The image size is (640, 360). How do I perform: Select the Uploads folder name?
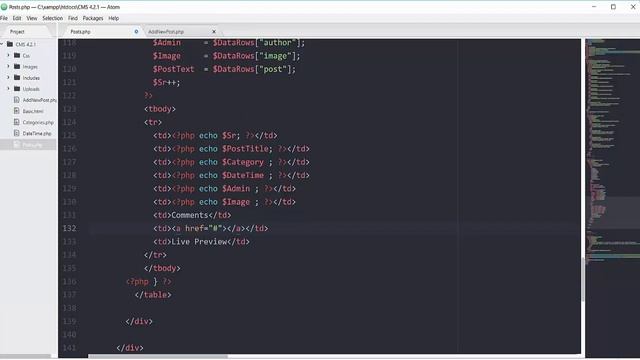pyautogui.click(x=31, y=89)
